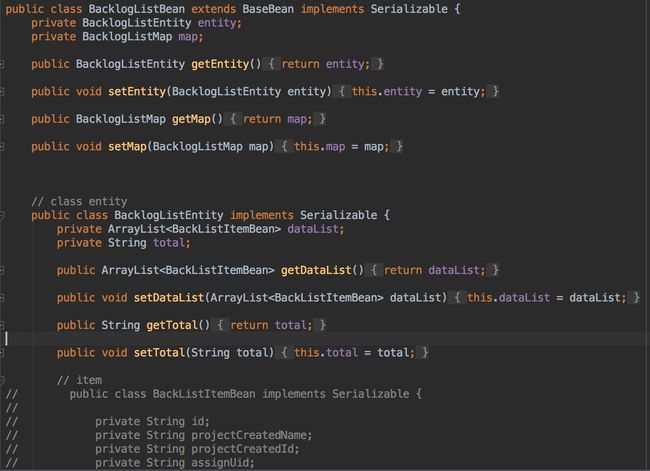This screenshot has height=471, width=650.
Task: Click the setDataList method name
Action: [169, 298]
